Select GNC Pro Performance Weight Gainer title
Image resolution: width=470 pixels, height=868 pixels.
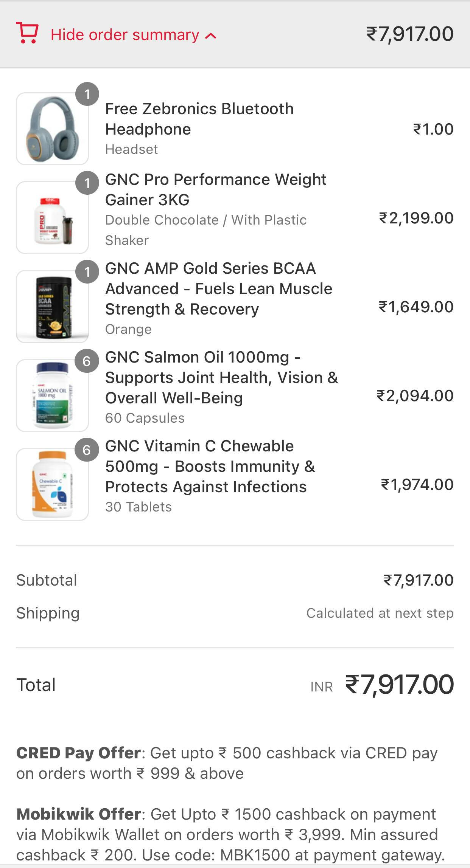(216, 189)
